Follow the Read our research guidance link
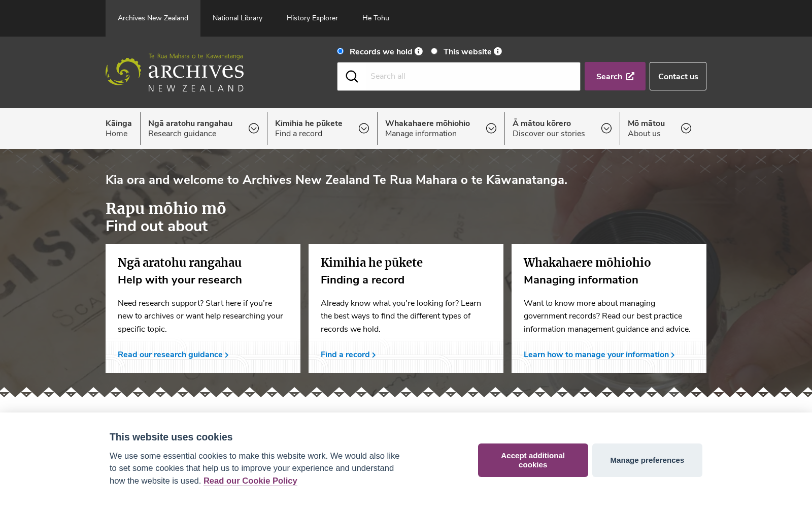The height and width of the screenshot is (508, 812). 173,355
